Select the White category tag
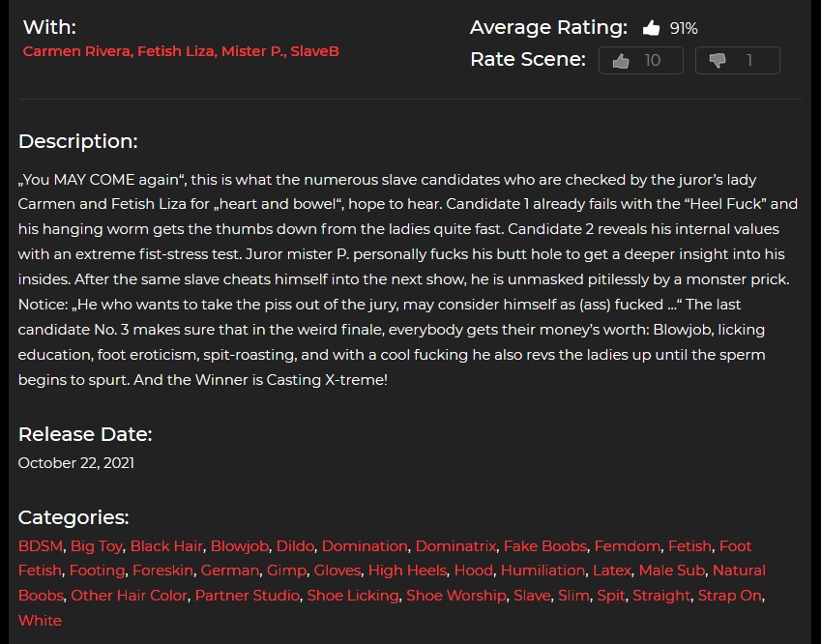Viewport: 821px width, 644px height. click(40, 621)
